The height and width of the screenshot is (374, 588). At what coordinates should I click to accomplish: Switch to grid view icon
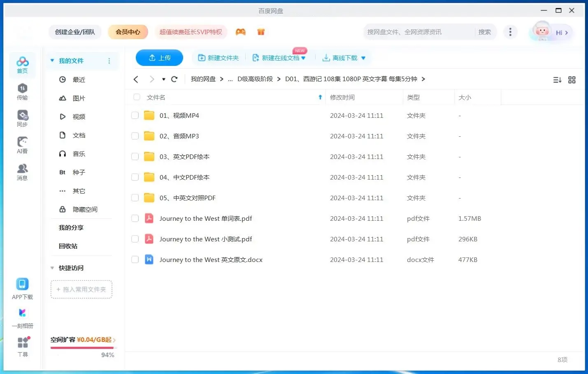point(572,80)
